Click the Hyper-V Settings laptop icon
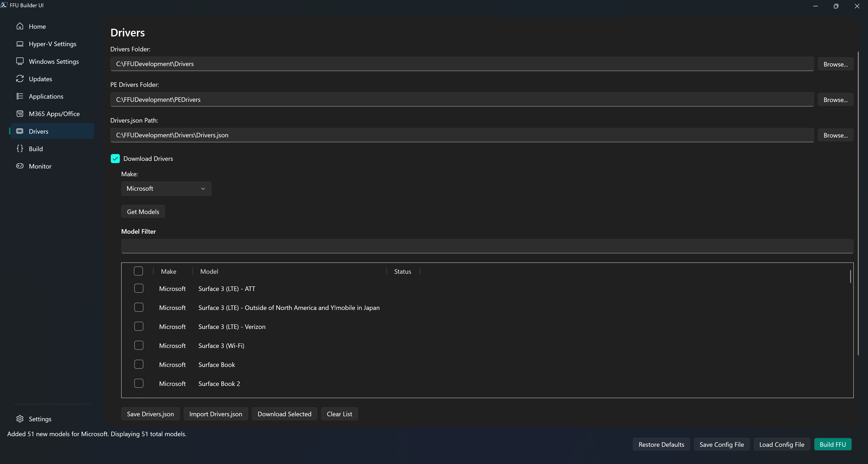The width and height of the screenshot is (868, 464). 20,44
